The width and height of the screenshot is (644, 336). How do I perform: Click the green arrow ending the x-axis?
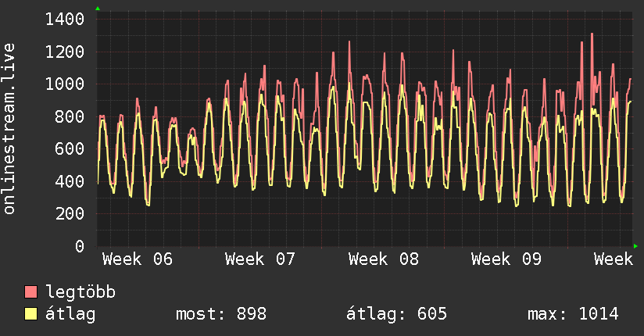(x=635, y=246)
